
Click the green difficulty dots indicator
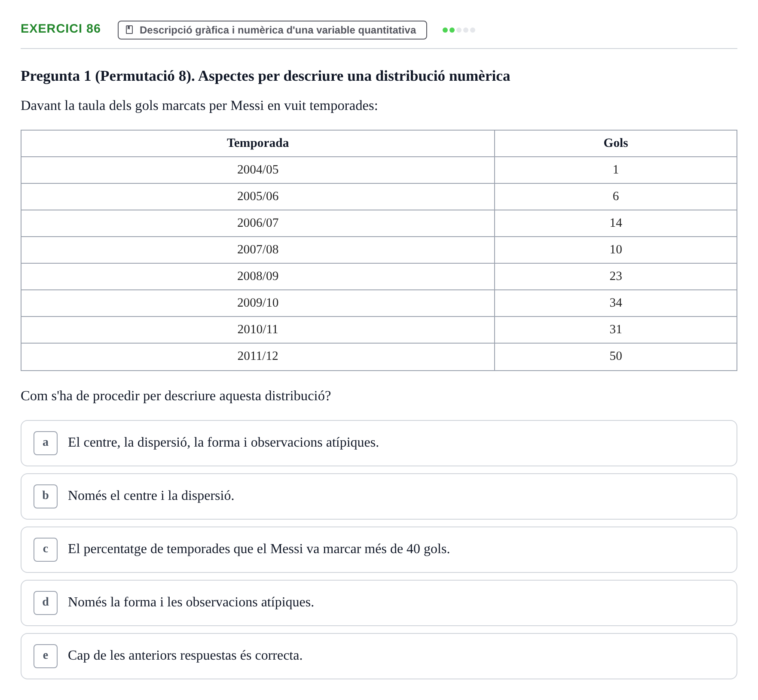coord(458,30)
